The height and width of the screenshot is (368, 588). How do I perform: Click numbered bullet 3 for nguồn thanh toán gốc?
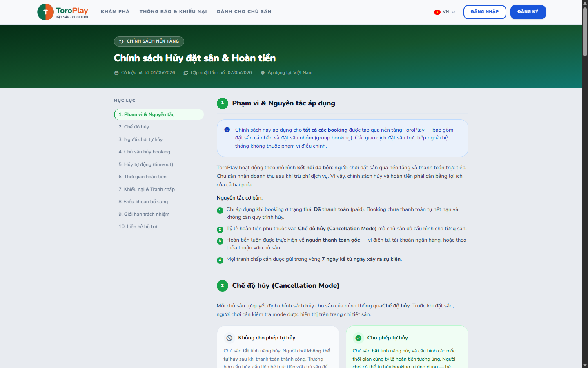coord(220,241)
